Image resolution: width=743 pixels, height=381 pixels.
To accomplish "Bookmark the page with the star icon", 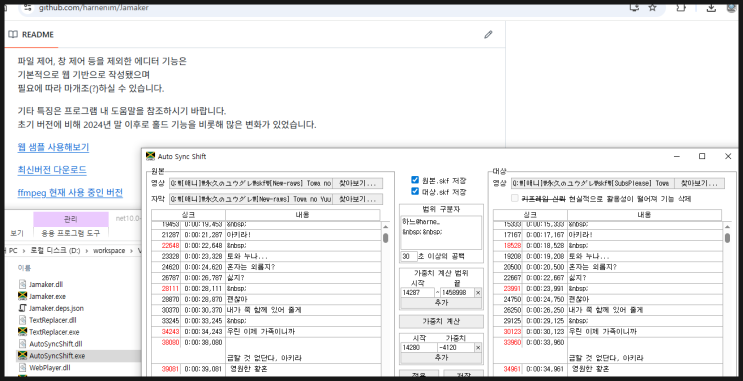I will click(652, 7).
